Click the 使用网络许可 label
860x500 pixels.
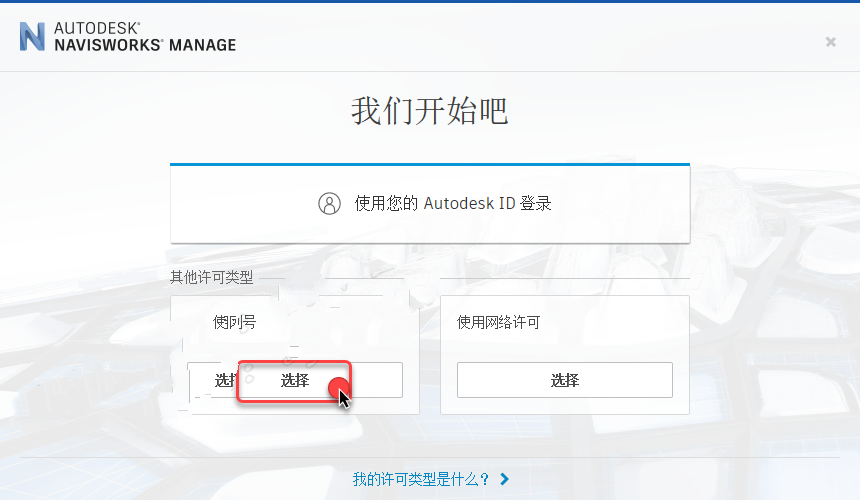499,322
